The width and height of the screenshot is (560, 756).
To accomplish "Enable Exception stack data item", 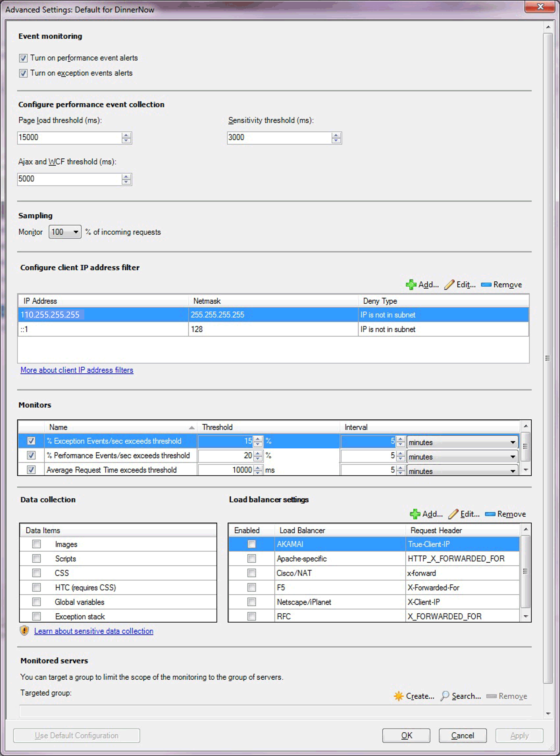I will [37, 616].
